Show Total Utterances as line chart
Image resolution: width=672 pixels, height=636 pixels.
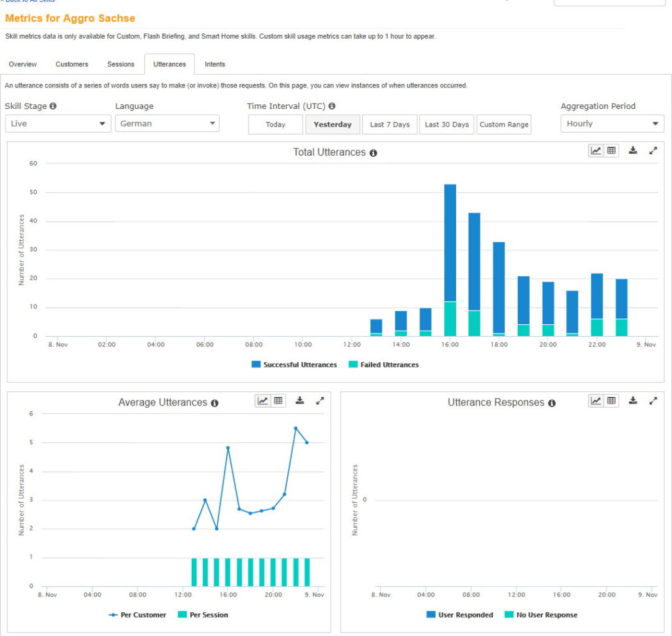point(596,150)
